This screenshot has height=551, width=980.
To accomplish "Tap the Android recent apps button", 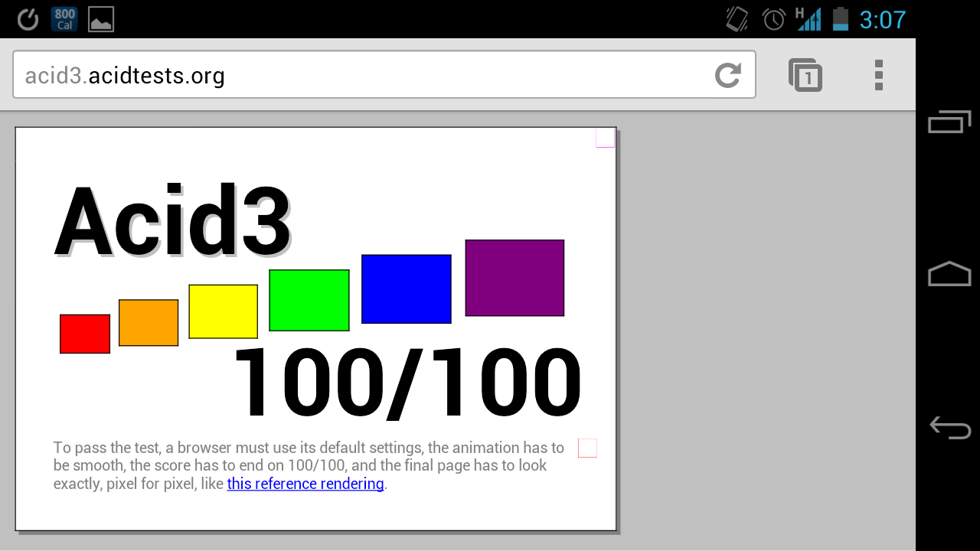I will click(x=949, y=122).
